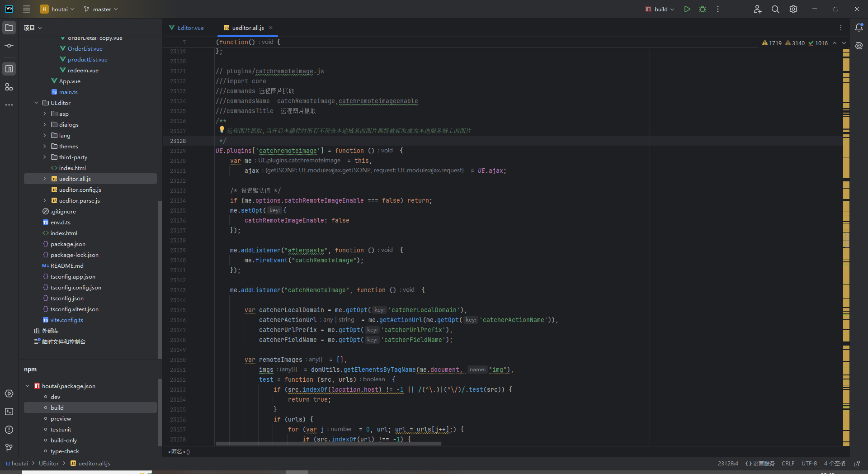Open the main hamburger menu

click(27, 9)
